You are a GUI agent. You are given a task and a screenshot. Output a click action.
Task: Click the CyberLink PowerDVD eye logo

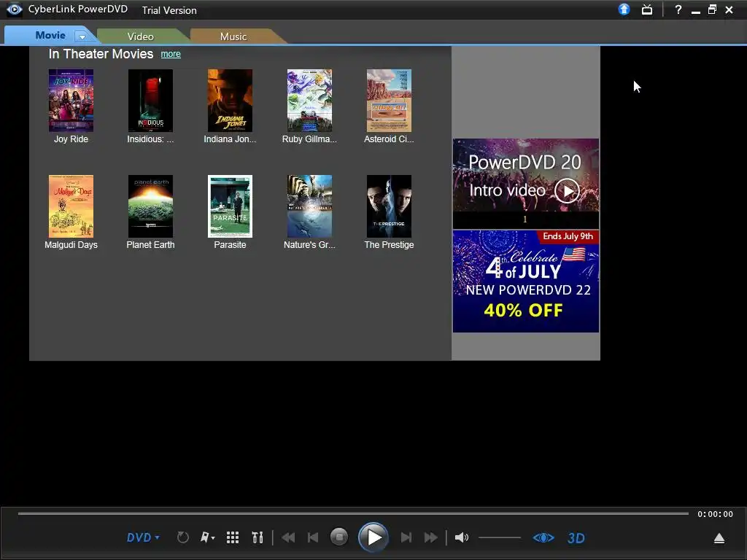[14, 9]
